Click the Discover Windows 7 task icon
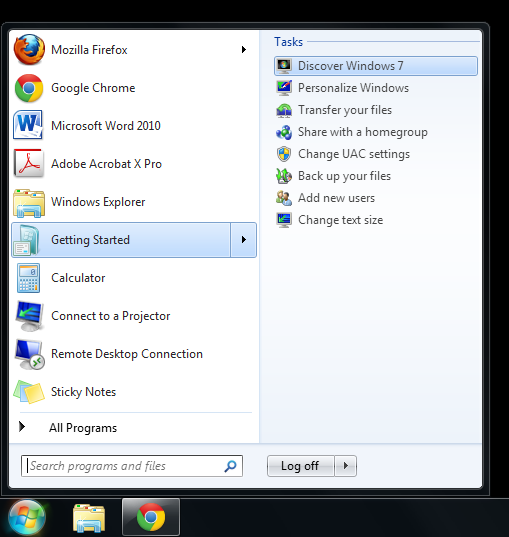 tap(284, 66)
